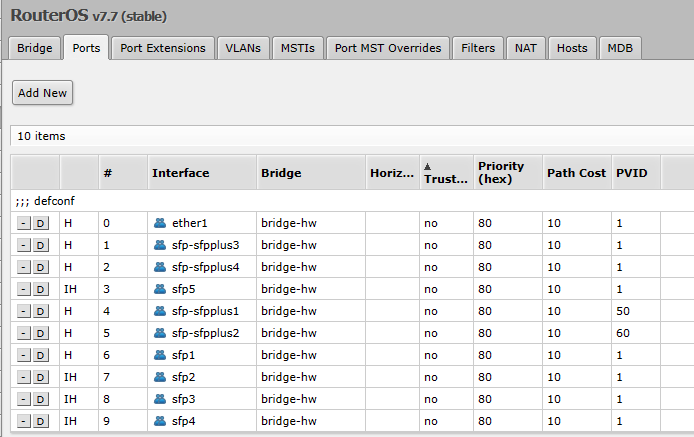Screen dimensions: 694x437
Task: Remove the sfp-sfpplus1 port with minus button
Action: (23, 311)
